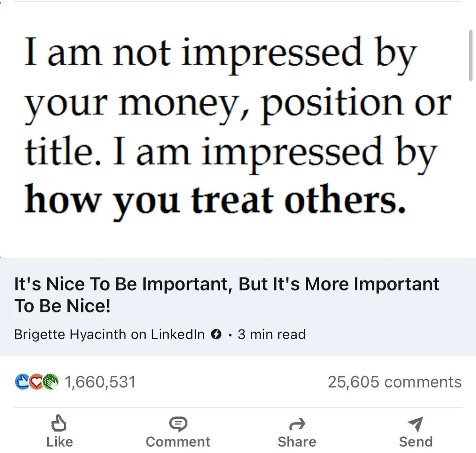Click the Like thumbs-up icon
Screen dimensions: 476x453
point(59,423)
